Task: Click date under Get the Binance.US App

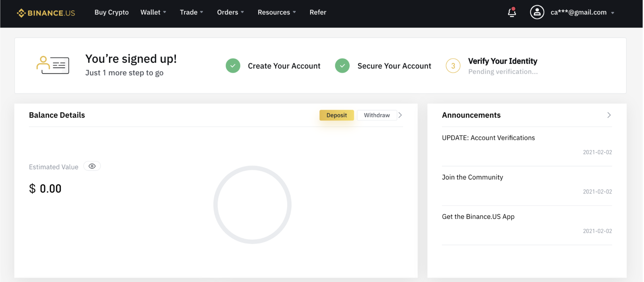Action: click(x=597, y=231)
